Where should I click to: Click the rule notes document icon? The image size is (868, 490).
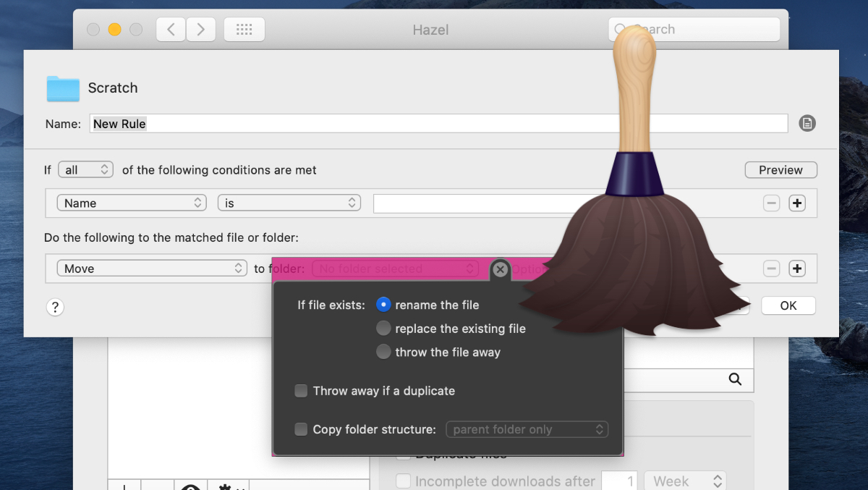(807, 123)
